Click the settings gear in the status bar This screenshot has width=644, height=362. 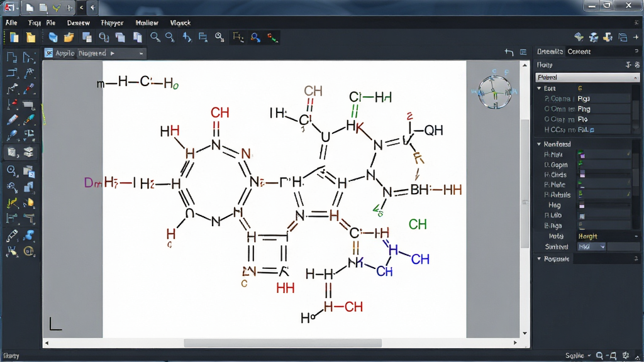[x=626, y=356]
